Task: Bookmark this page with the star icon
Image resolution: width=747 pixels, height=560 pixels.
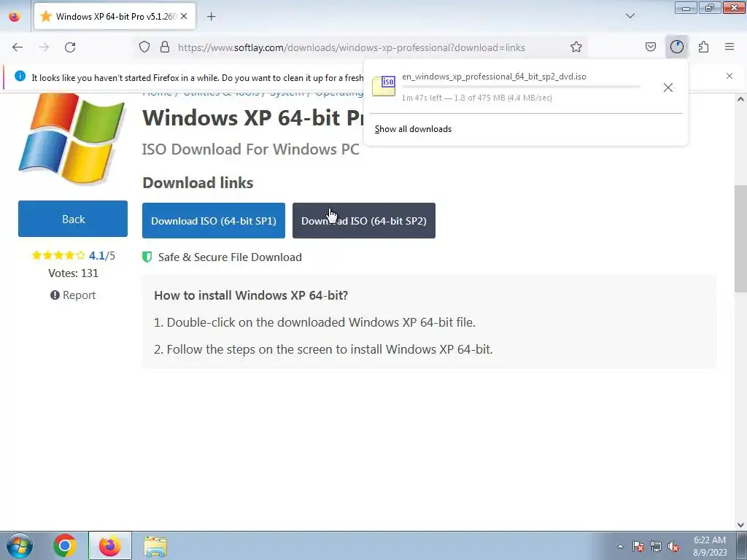Action: tap(576, 47)
